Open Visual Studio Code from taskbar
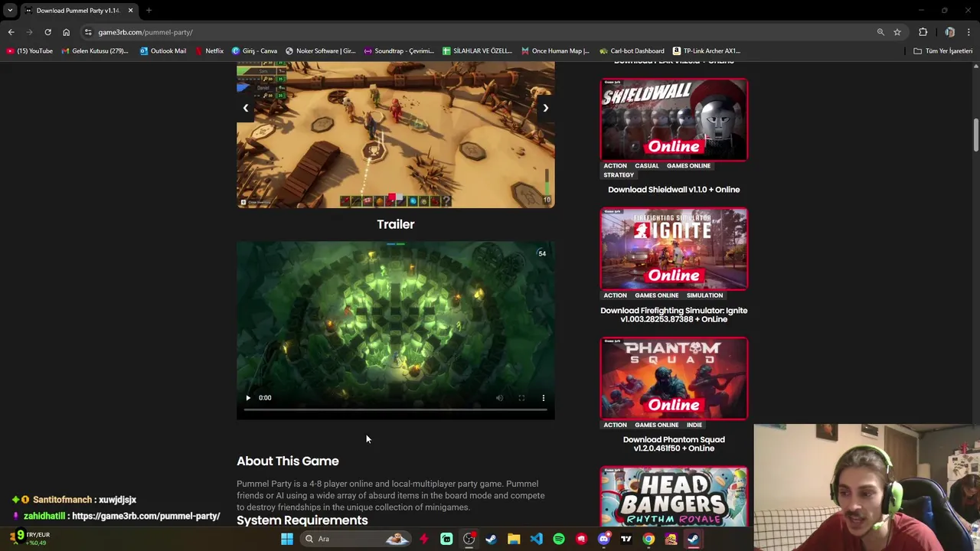 (536, 539)
